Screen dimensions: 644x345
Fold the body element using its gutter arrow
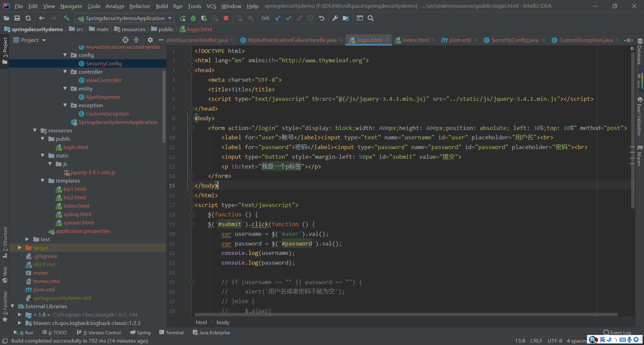click(192, 118)
